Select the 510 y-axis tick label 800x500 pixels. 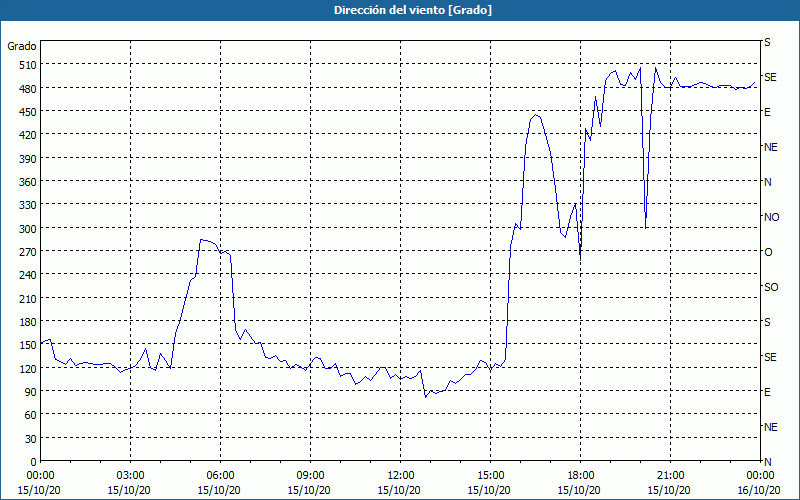[x=26, y=65]
